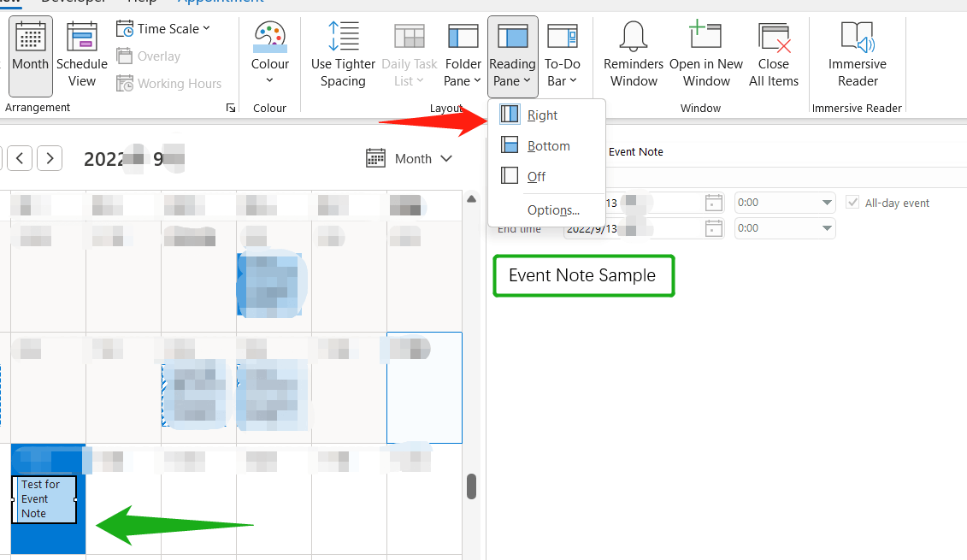Choose Bottom for the Reading Pane
The height and width of the screenshot is (560, 967).
[547, 145]
